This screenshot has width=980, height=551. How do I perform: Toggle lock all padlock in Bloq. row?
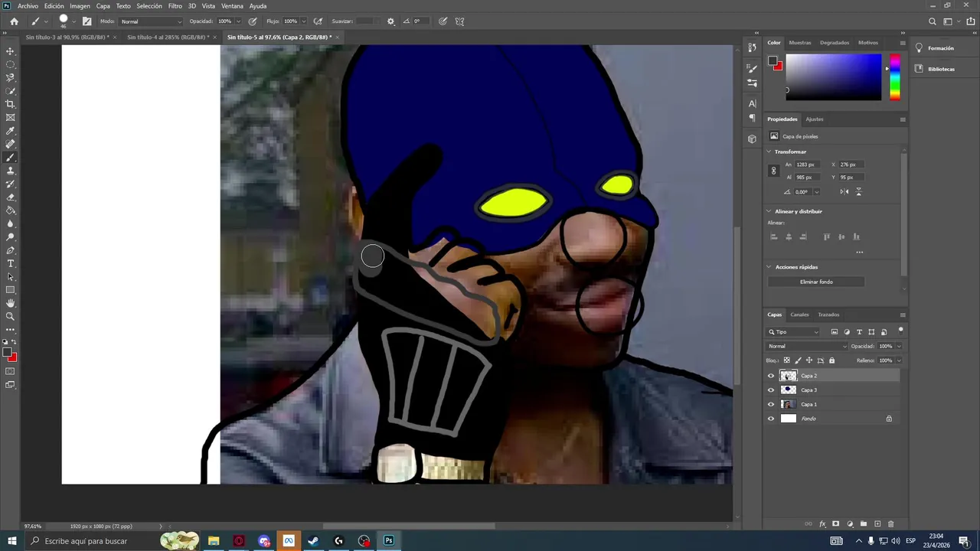(831, 360)
